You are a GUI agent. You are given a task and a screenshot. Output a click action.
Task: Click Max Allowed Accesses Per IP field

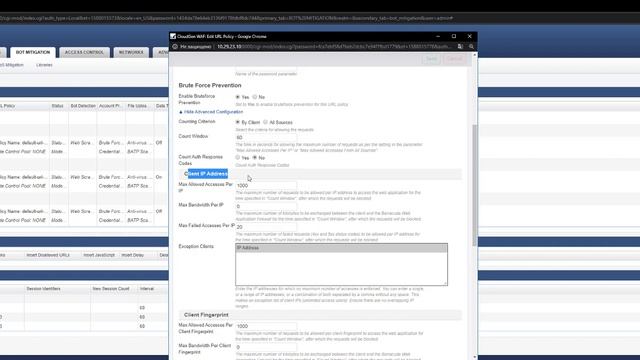click(x=266, y=185)
